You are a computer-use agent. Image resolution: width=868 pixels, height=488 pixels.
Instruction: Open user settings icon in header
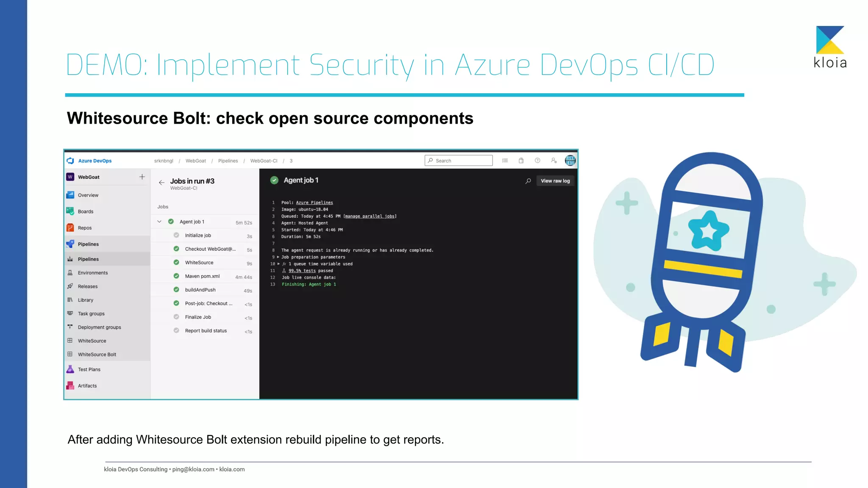[554, 161]
